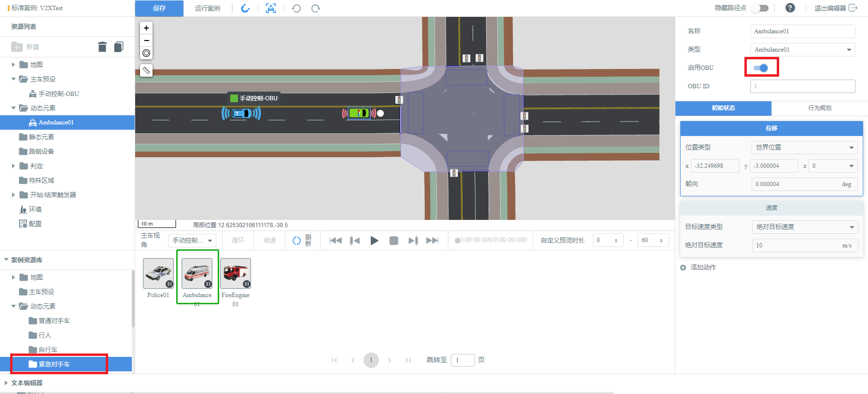Screen dimensions: 868x394
Task: Open the 目标速度类型 dropdown
Action: click(805, 227)
